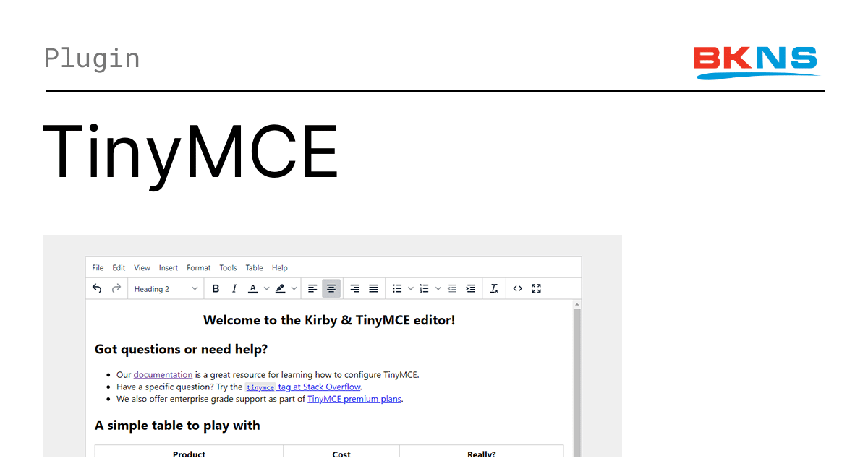Image resolution: width=868 pixels, height=461 pixels.
Task: Follow the documentation link
Action: (163, 374)
